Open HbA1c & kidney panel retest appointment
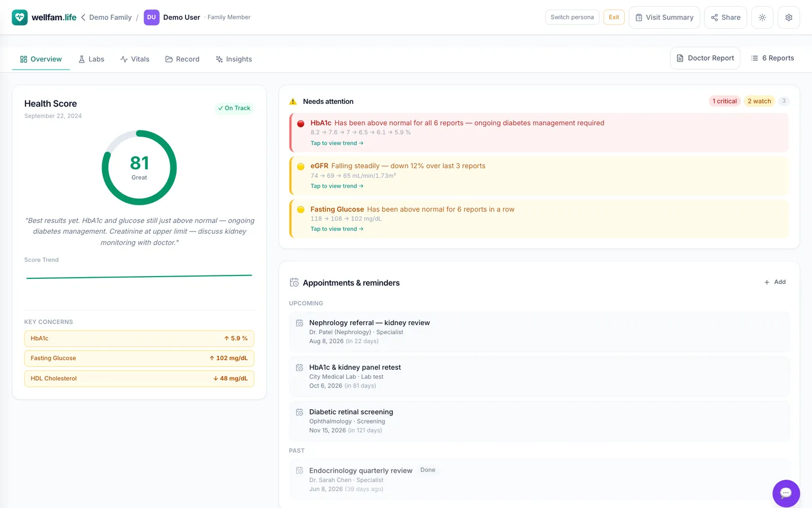The width and height of the screenshot is (812, 508). coord(540,376)
